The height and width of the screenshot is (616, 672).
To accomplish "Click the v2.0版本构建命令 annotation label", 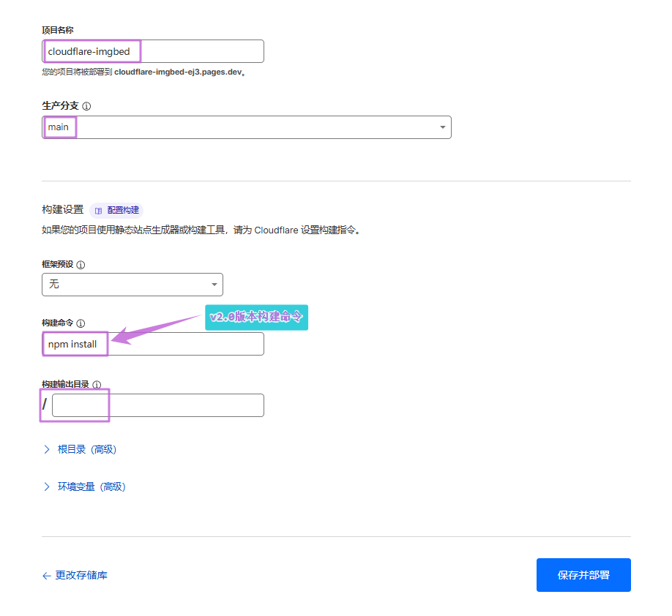I will pyautogui.click(x=256, y=318).
